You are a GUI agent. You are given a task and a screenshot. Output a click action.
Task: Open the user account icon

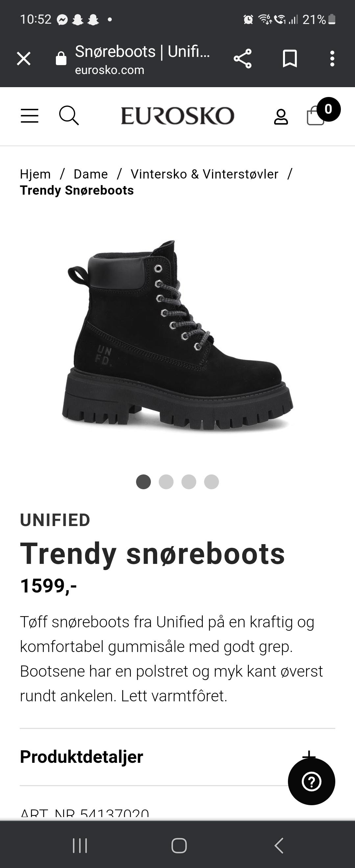[281, 117]
